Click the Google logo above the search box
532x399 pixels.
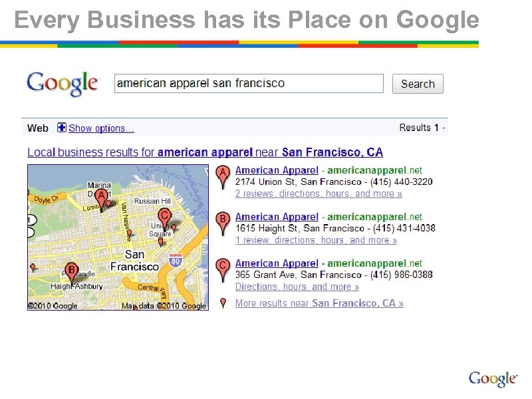[63, 83]
